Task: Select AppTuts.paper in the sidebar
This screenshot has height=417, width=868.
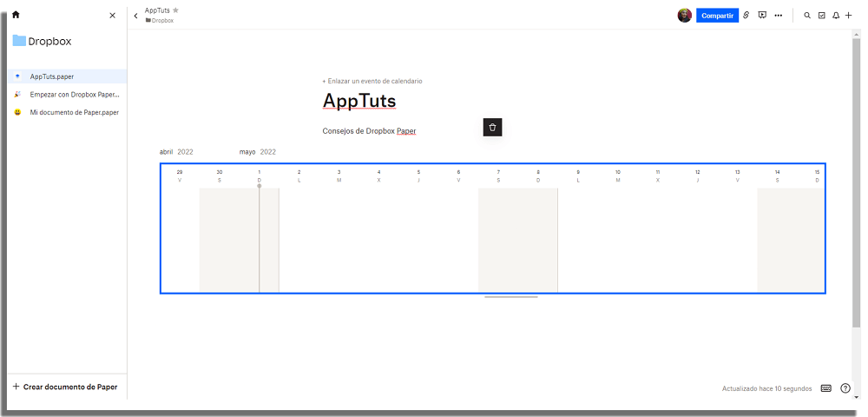Action: [68, 76]
